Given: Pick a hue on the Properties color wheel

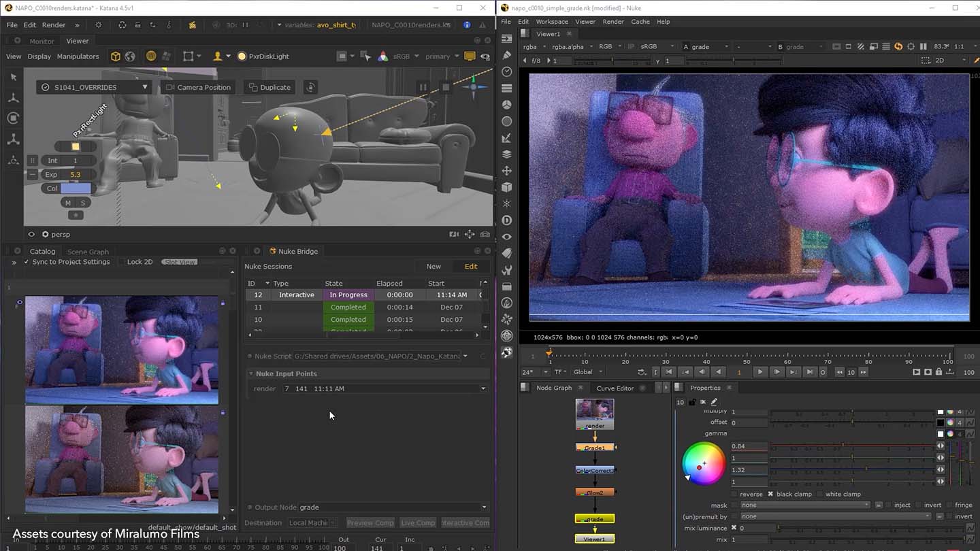Looking at the screenshot, I should (703, 464).
